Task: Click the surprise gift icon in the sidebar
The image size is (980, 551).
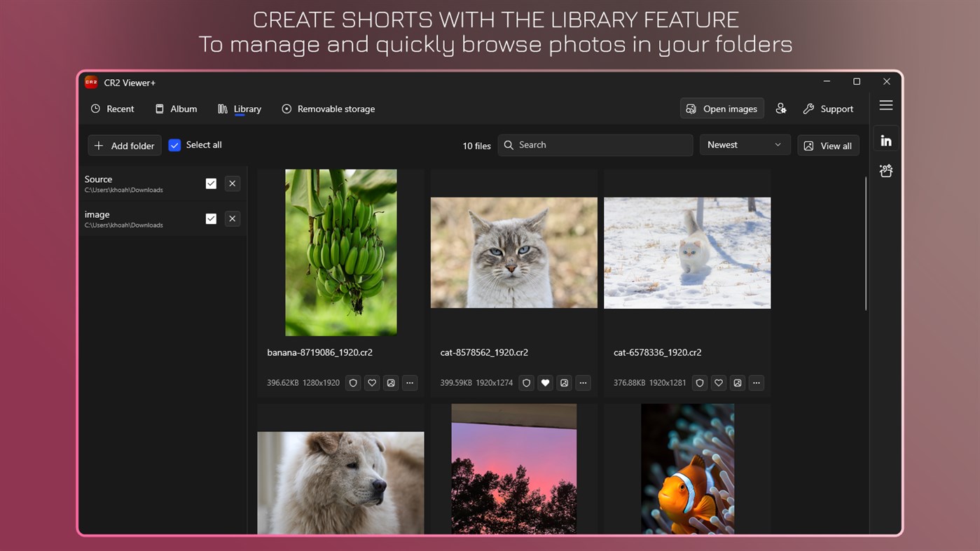Action: tap(885, 170)
